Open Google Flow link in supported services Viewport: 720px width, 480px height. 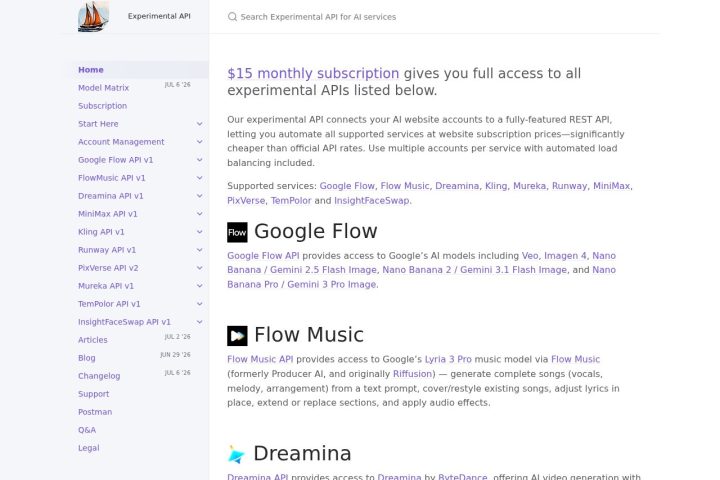347,186
